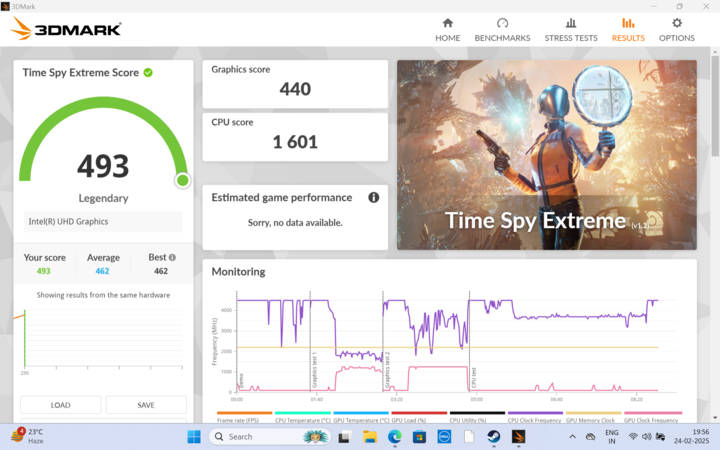The height and width of the screenshot is (450, 720).
Task: Click the Best score value 462
Action: (x=161, y=271)
